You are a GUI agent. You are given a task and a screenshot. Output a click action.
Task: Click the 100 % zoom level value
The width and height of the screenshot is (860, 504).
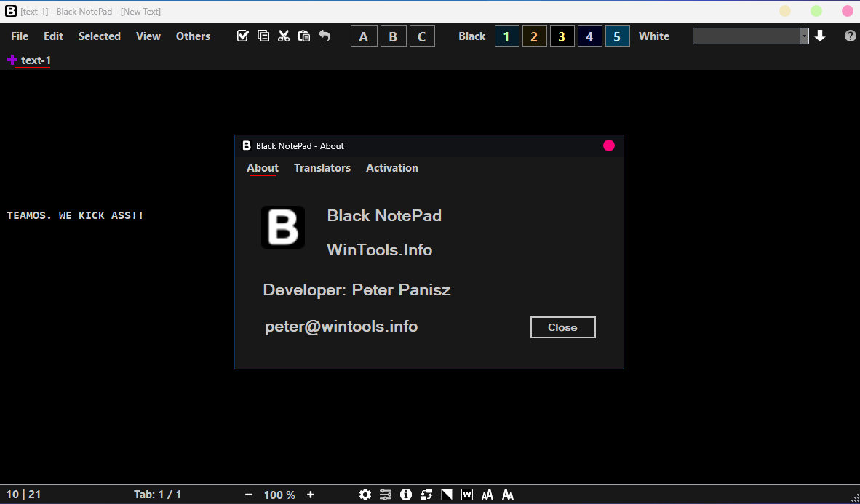point(279,495)
